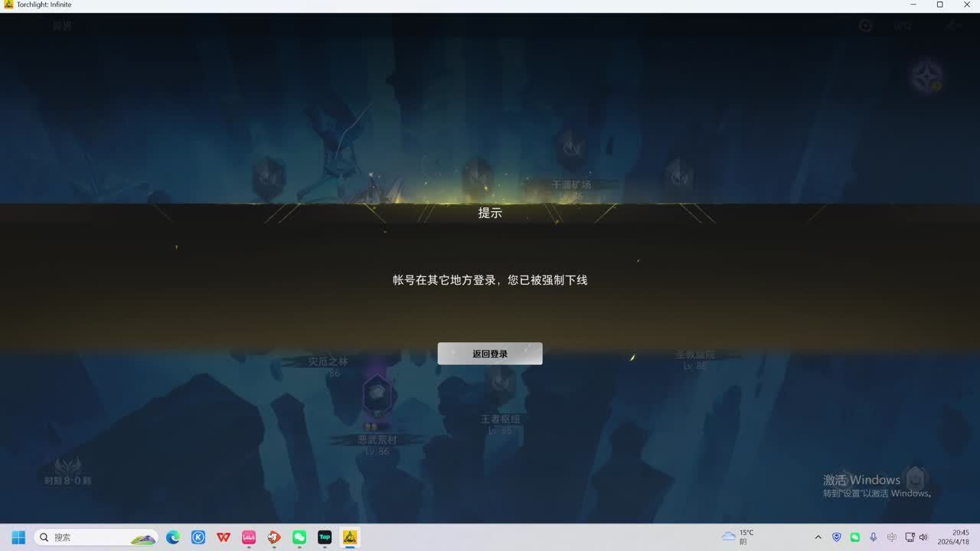Open the compass star icon at top right
The width and height of the screenshot is (980, 551).
tap(926, 77)
